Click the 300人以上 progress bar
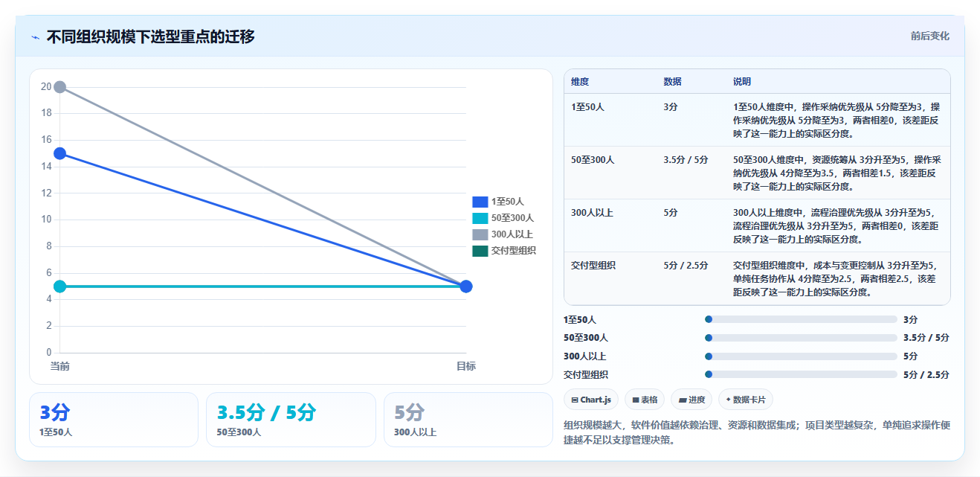 coord(801,356)
